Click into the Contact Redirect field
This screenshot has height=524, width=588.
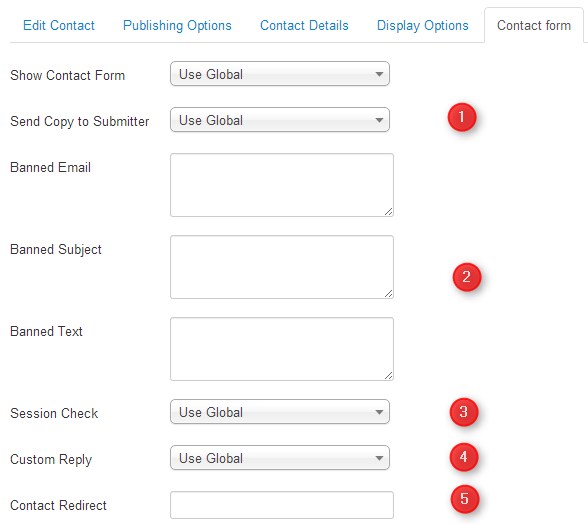282,505
